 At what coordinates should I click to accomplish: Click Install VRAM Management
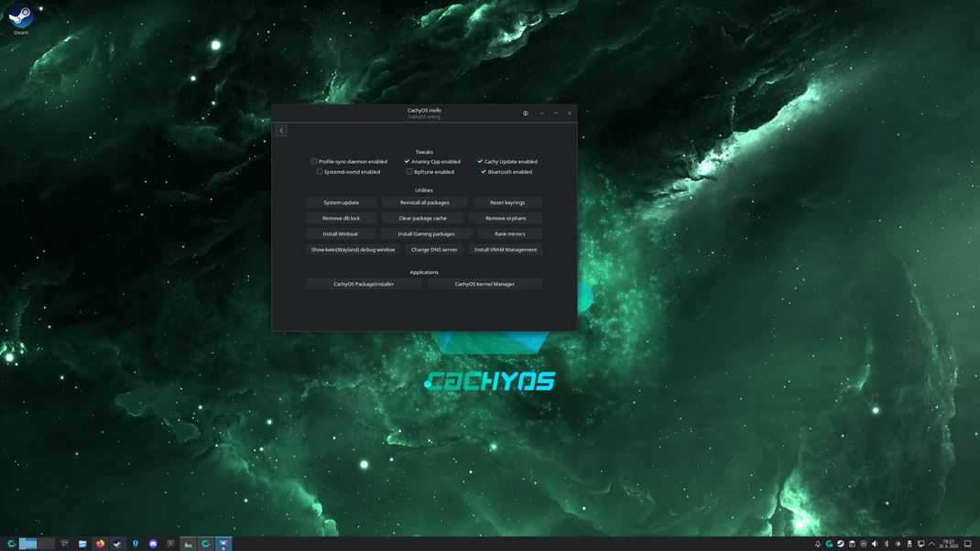(506, 249)
